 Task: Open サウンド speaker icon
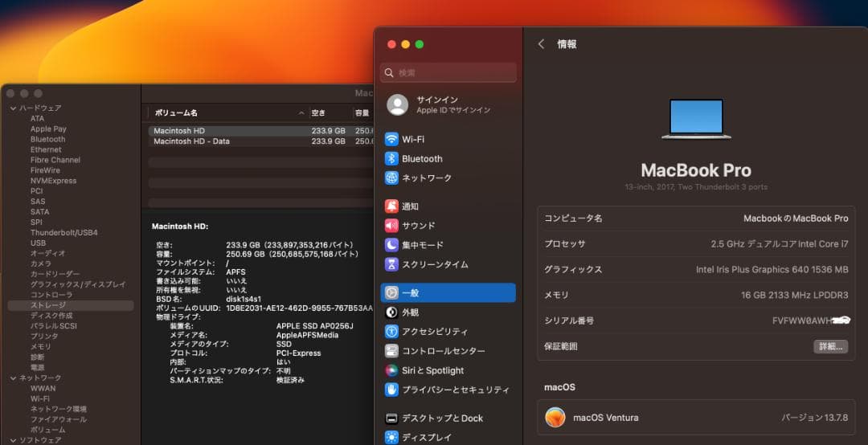[391, 225]
